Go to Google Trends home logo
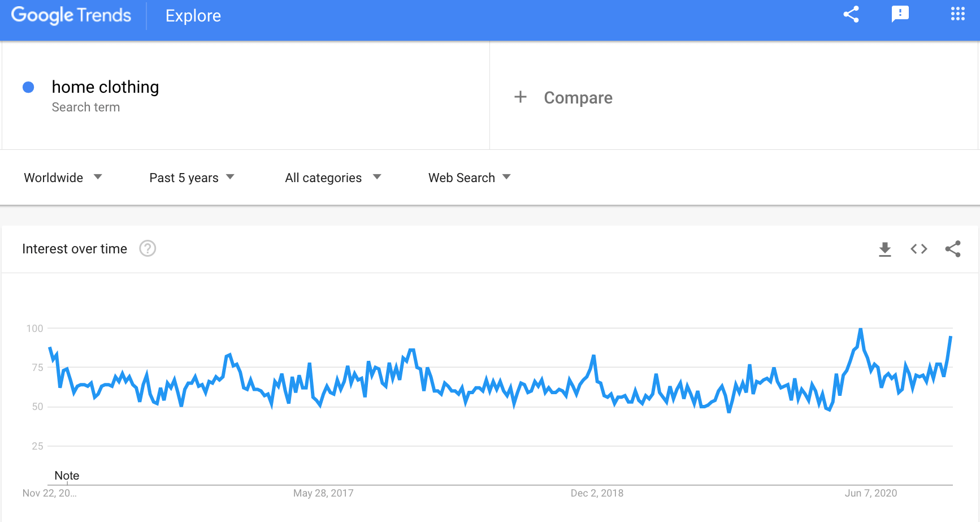The image size is (980, 522). click(71, 15)
